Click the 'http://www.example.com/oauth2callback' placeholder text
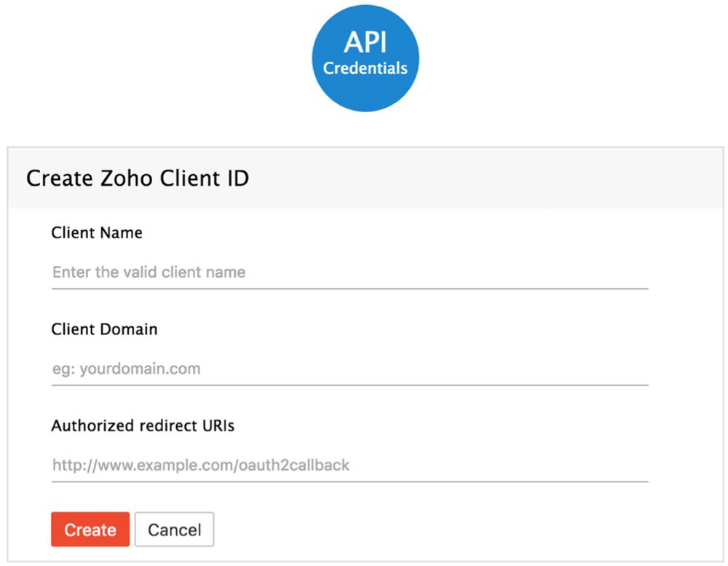The width and height of the screenshot is (728, 566). click(200, 465)
